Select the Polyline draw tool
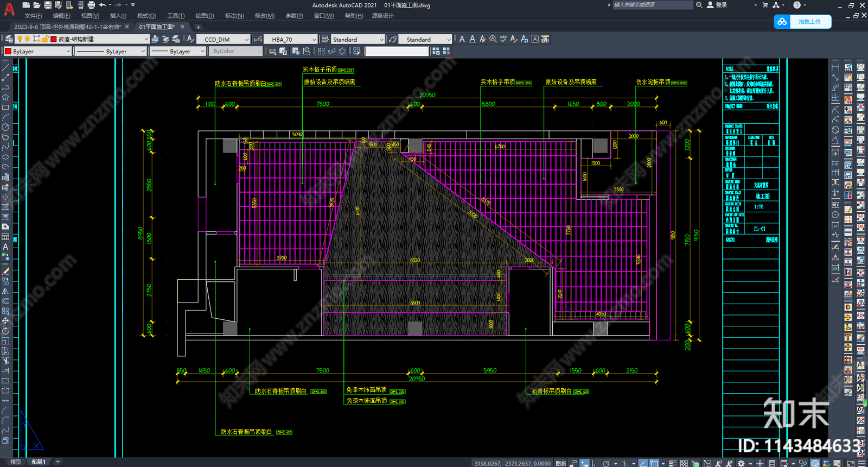Image resolution: width=868 pixels, height=467 pixels. [5, 87]
